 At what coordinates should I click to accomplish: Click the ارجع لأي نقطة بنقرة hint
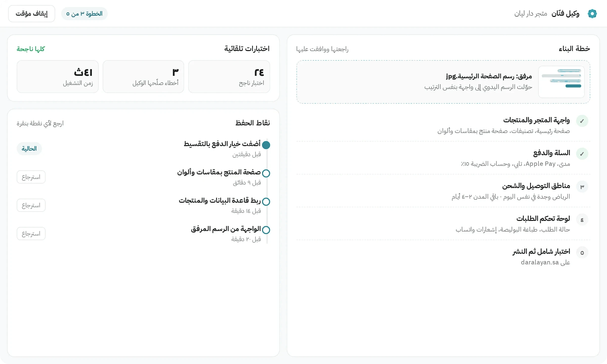click(40, 123)
